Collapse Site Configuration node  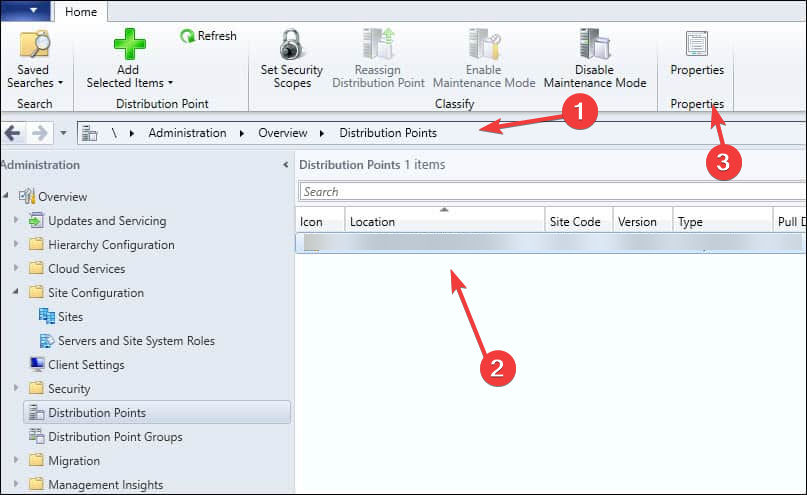tap(16, 292)
